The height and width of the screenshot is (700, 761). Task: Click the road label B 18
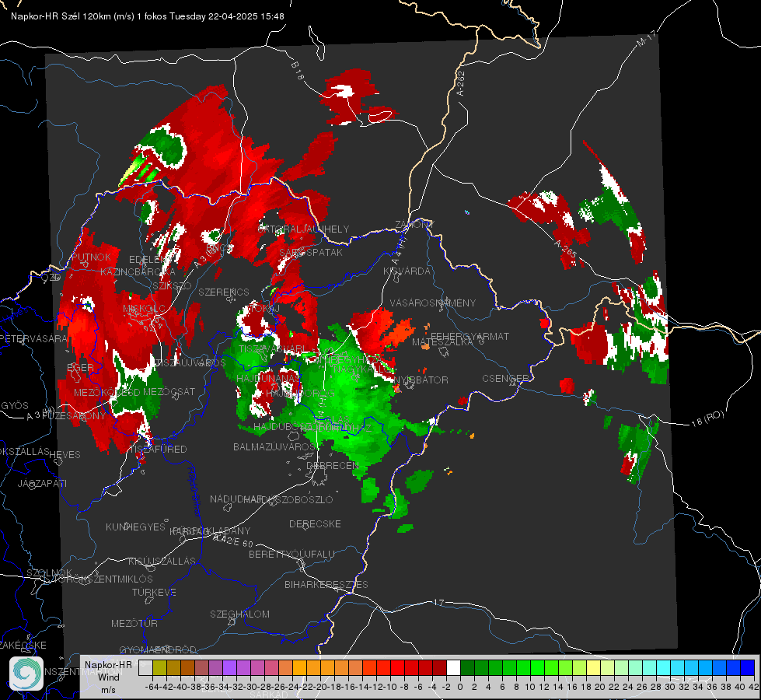[x=298, y=71]
